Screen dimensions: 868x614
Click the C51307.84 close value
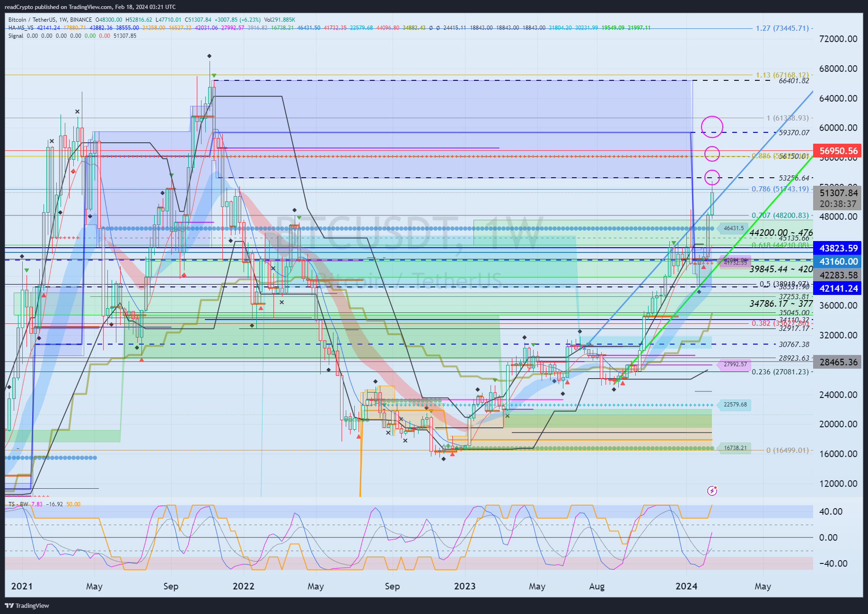pos(198,20)
